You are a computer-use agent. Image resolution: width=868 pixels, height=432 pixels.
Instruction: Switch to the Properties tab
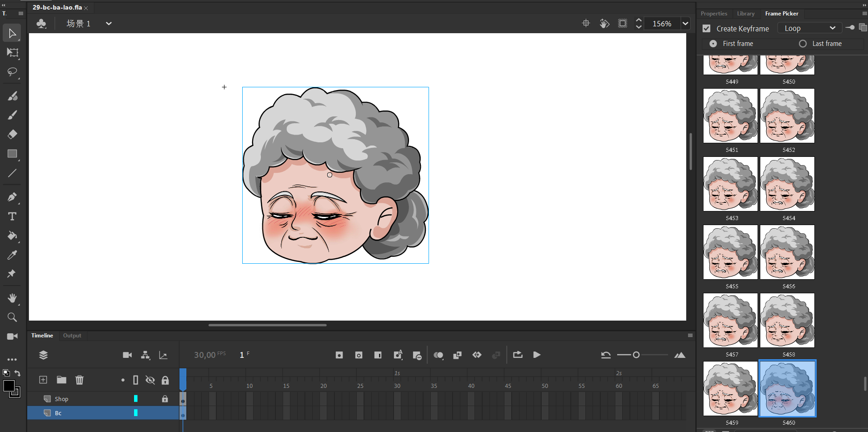click(x=713, y=14)
